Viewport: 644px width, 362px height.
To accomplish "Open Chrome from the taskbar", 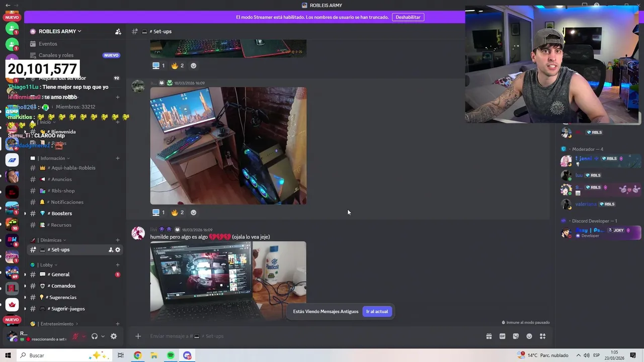I will [137, 355].
